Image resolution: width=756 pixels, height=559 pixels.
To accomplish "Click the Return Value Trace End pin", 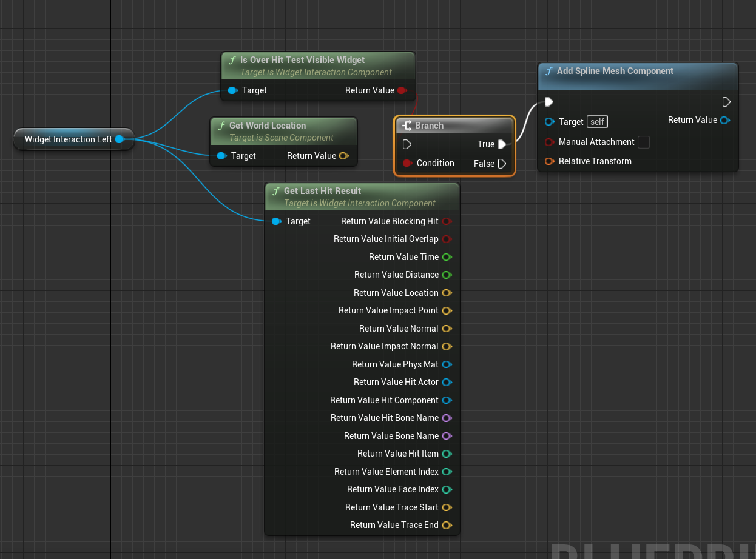I will (447, 525).
